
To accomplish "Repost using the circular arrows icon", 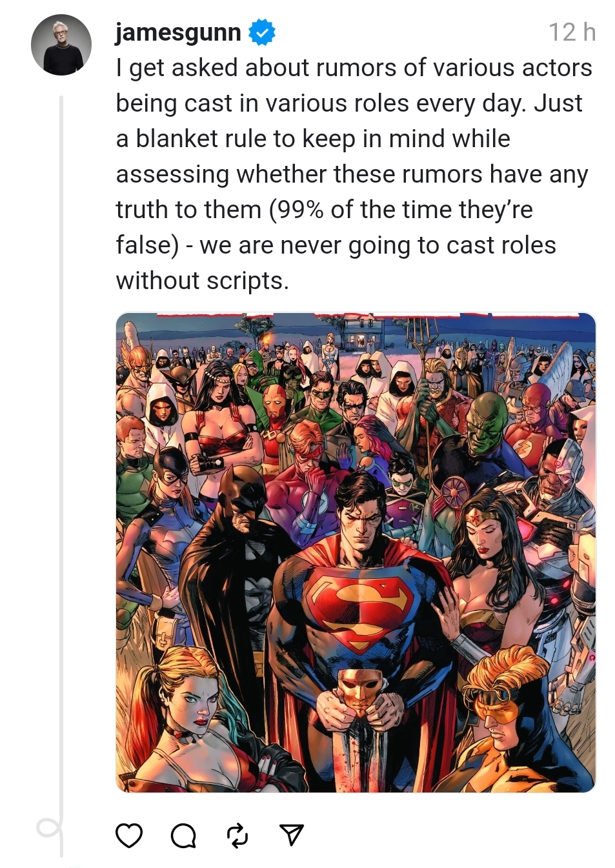I will (x=237, y=836).
